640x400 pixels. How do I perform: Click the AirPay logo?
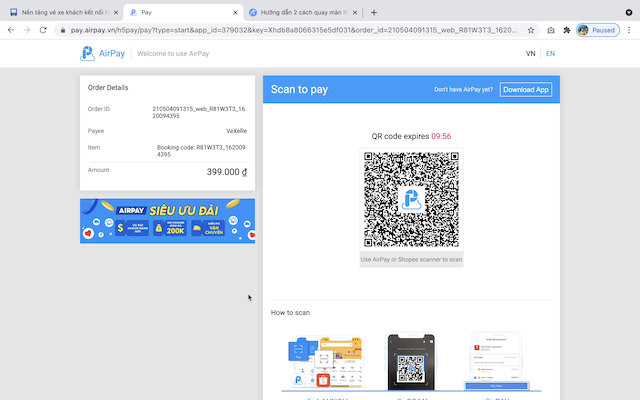coord(102,53)
